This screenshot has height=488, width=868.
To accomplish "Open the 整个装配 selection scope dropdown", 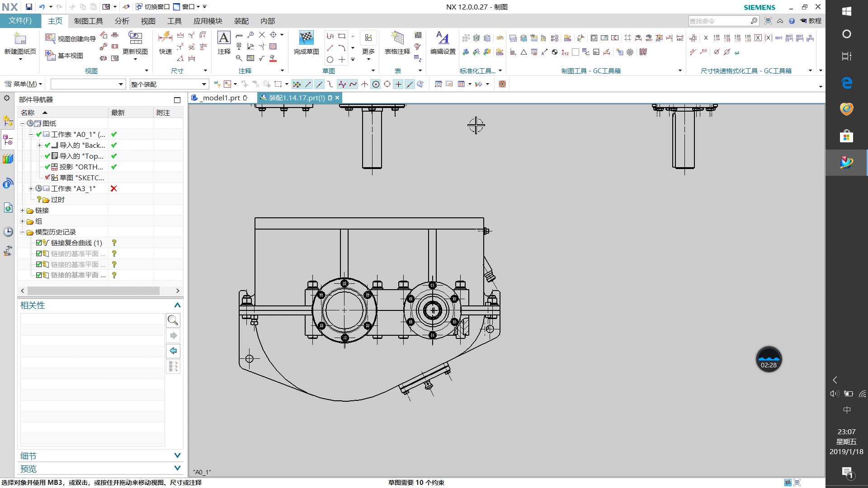I will [204, 84].
